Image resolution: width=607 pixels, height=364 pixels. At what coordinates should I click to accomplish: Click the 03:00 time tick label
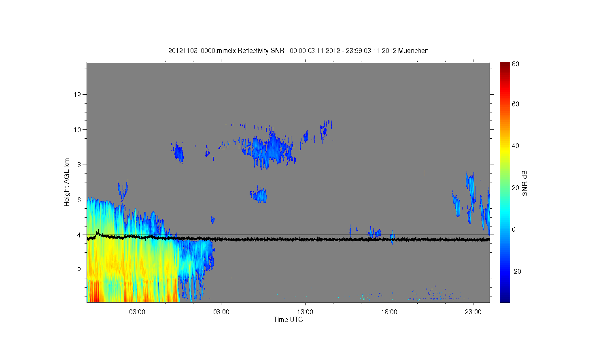pos(137,312)
